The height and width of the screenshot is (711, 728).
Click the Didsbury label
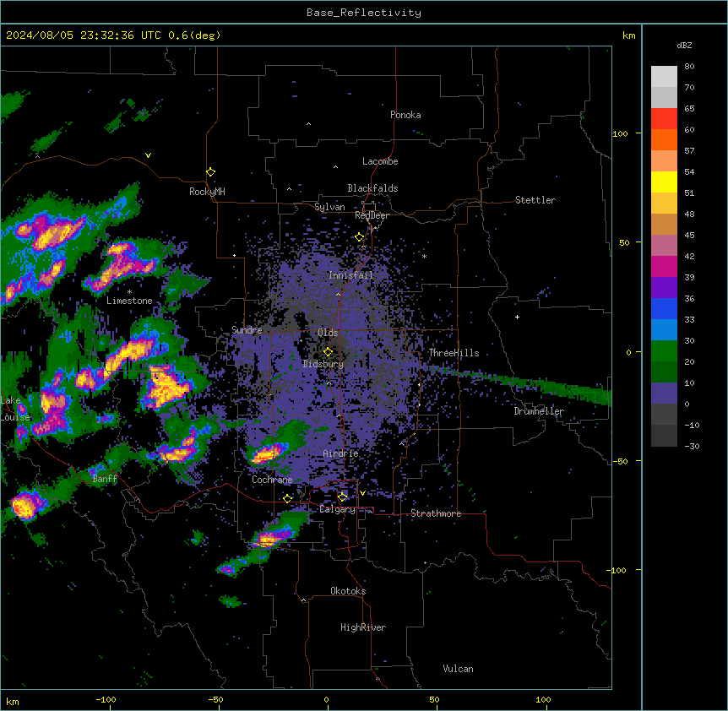coord(323,364)
